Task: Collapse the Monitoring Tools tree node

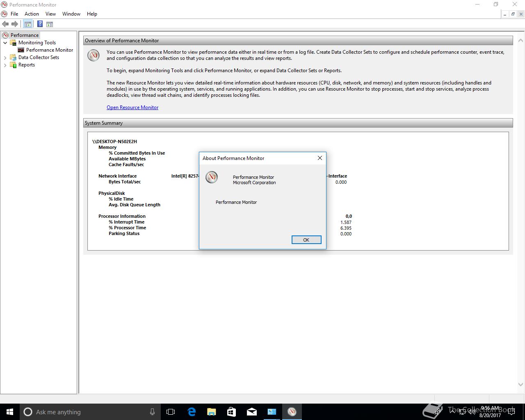Action: pos(5,43)
